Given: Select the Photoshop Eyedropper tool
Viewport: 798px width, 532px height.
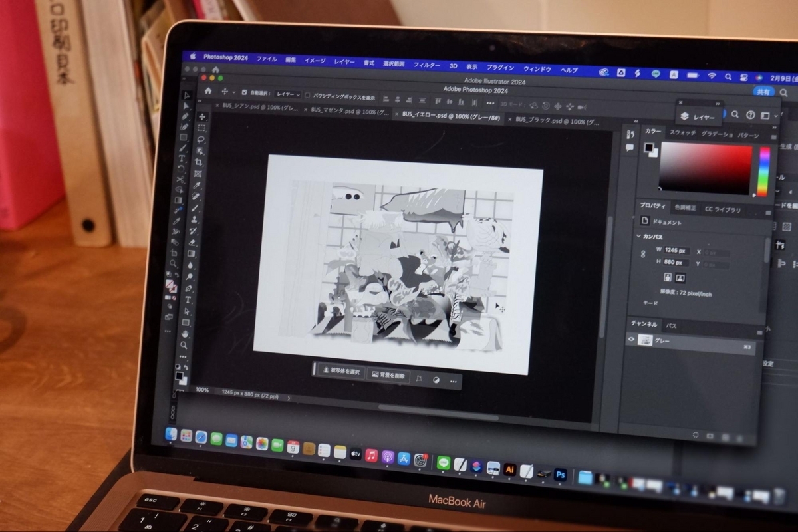Looking at the screenshot, I should tap(197, 186).
